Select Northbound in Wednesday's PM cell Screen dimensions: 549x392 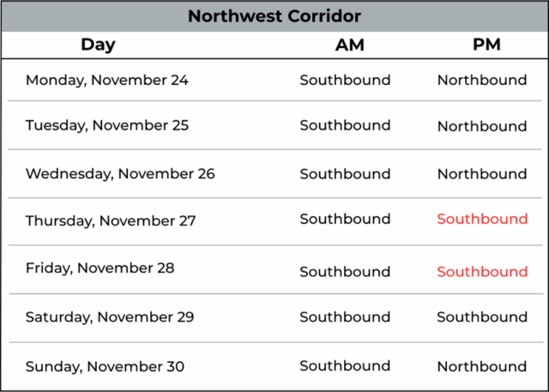coord(482,174)
